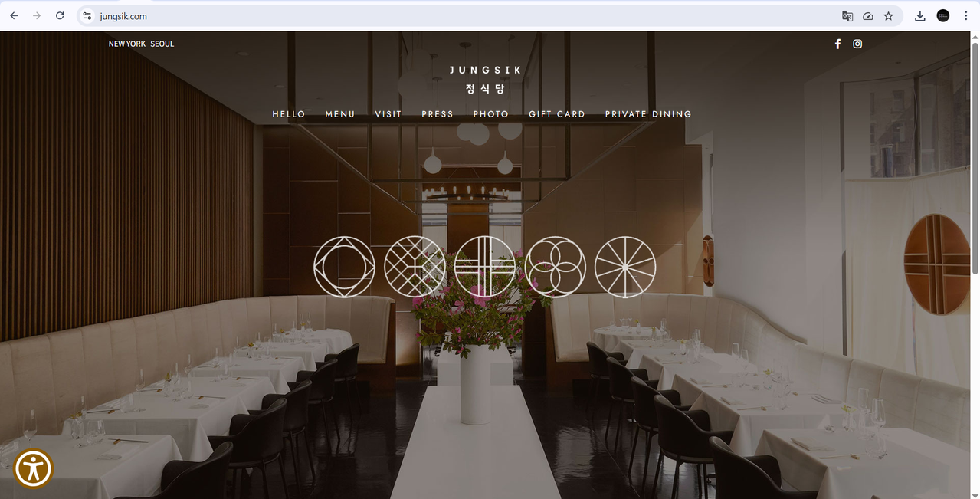Viewport: 980px width, 499px height.
Task: View site information icon beside the URL
Action: [87, 15]
